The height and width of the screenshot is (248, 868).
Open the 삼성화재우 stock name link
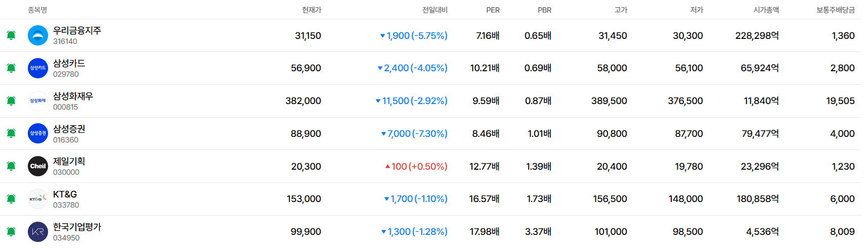coord(73,96)
